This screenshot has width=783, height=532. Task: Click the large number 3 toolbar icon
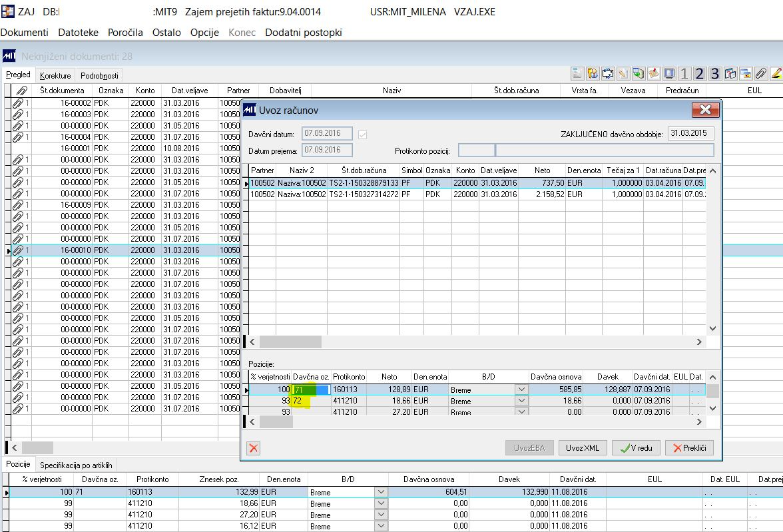click(x=714, y=73)
